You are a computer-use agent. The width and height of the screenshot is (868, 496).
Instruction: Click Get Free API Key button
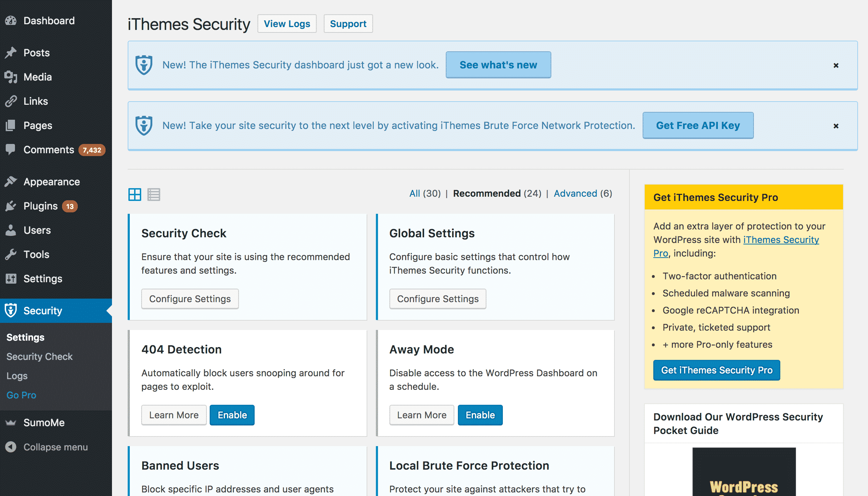coord(698,125)
